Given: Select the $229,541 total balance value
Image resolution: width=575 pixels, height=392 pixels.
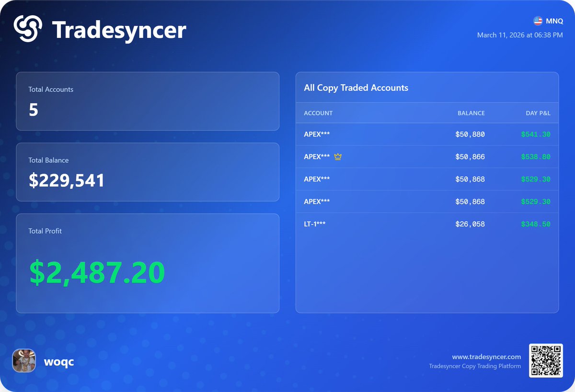Looking at the screenshot, I should coord(67,180).
